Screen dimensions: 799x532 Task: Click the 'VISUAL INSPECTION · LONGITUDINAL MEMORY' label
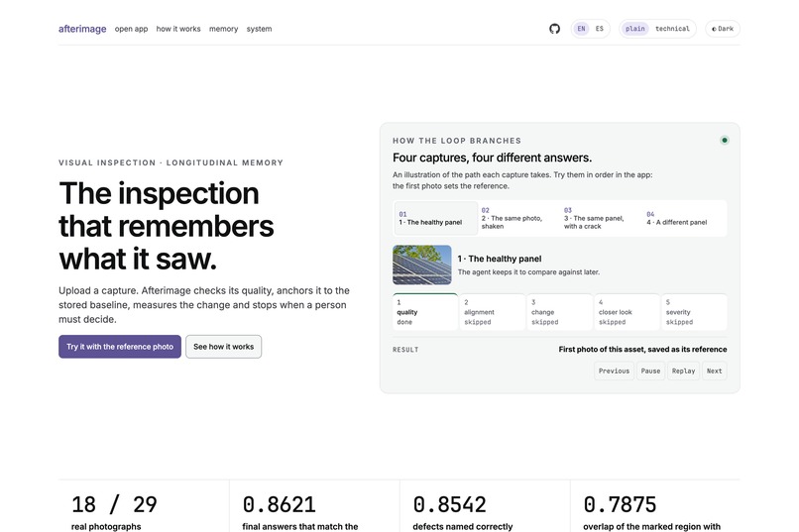click(171, 162)
